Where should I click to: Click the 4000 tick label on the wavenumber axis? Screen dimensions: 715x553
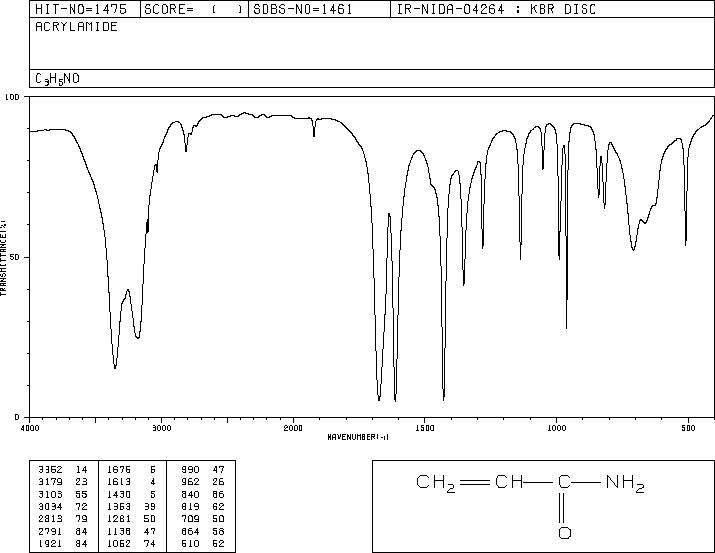coord(30,428)
